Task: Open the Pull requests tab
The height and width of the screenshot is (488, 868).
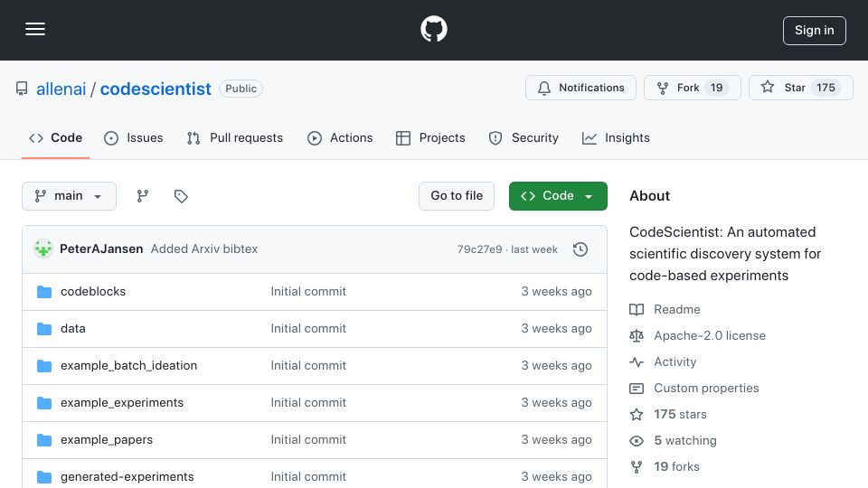Action: 235,137
